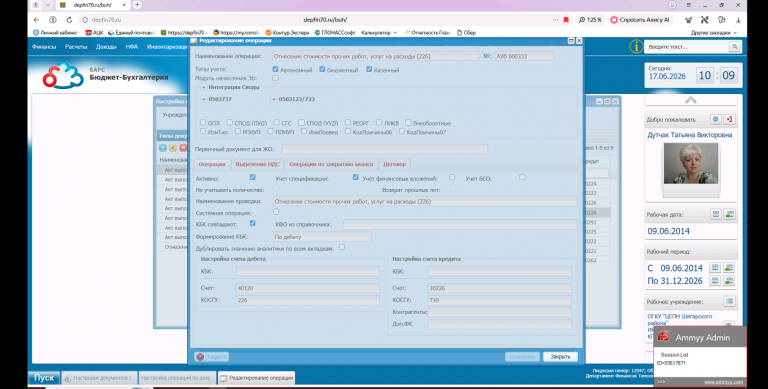Click the credit КОСГУ field containing 730

click(x=500, y=300)
